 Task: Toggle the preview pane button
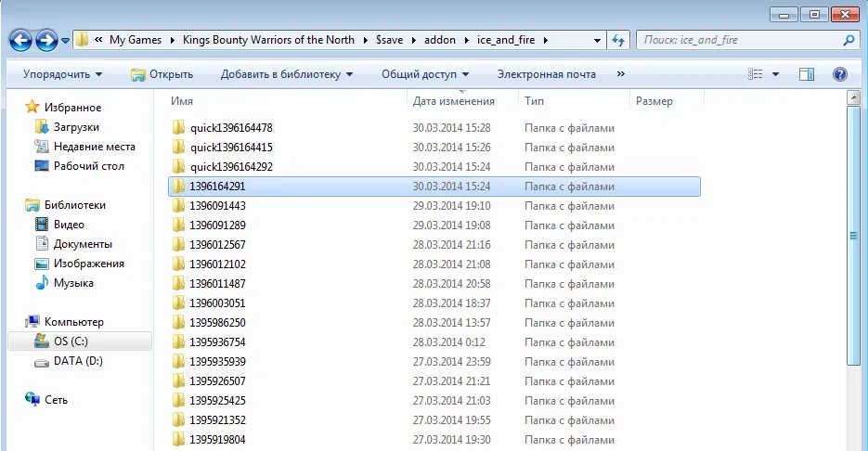pos(807,74)
